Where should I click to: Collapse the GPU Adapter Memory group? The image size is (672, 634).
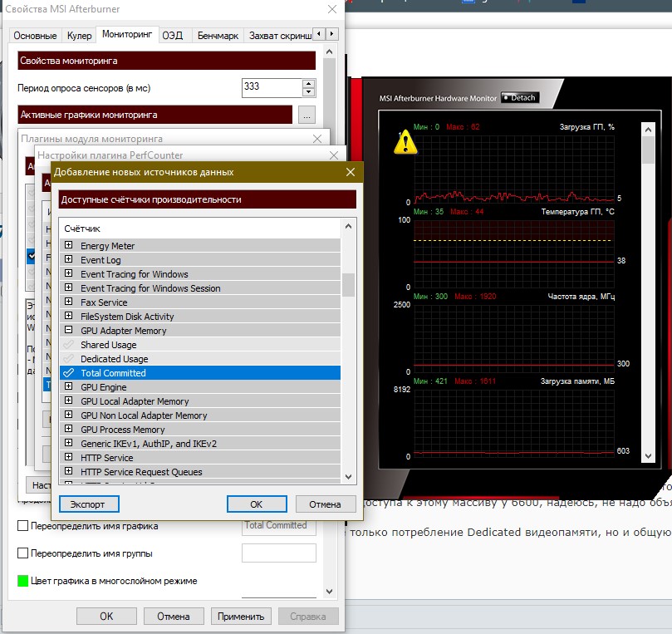point(68,330)
